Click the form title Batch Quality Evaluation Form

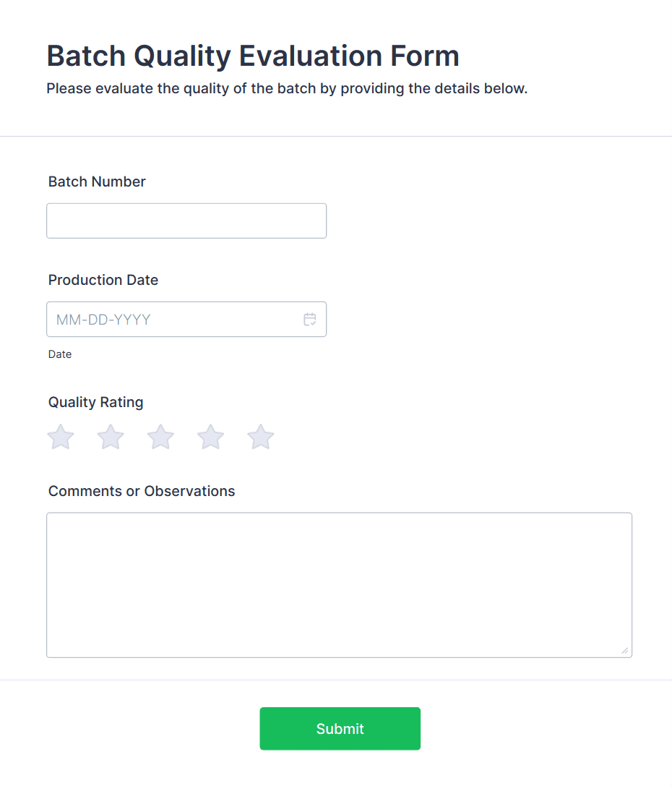click(252, 56)
